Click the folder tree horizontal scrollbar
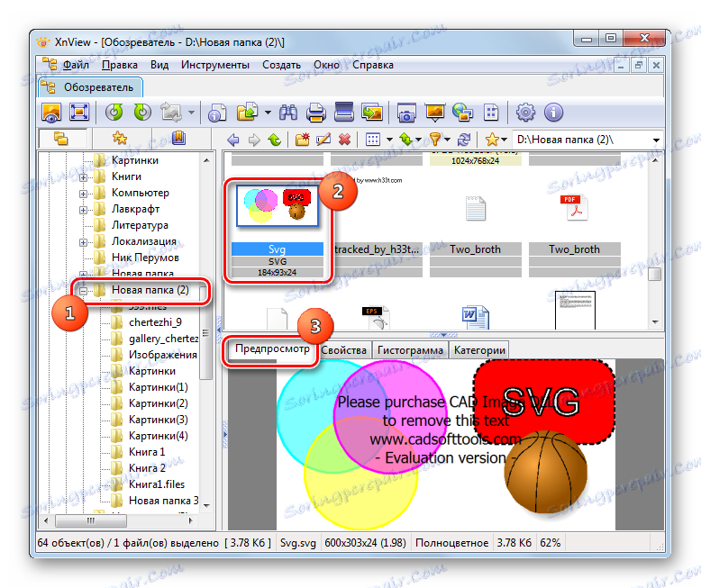The width and height of the screenshot is (701, 588). point(119,520)
